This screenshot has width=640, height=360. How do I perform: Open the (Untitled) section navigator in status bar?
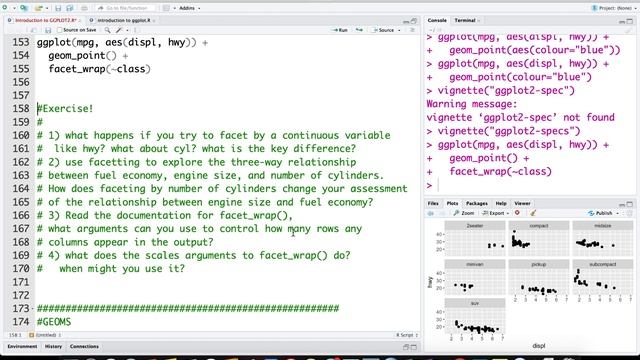(x=45, y=335)
